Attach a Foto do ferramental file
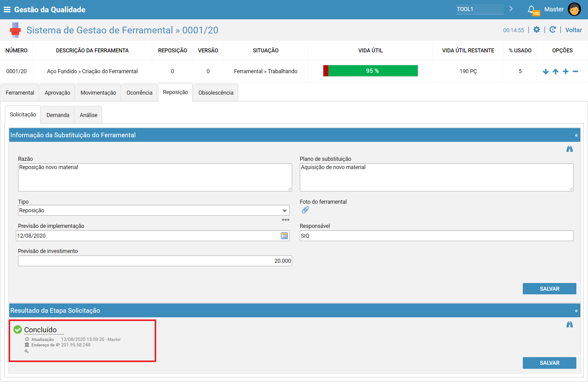This screenshot has height=385, width=588. [305, 210]
